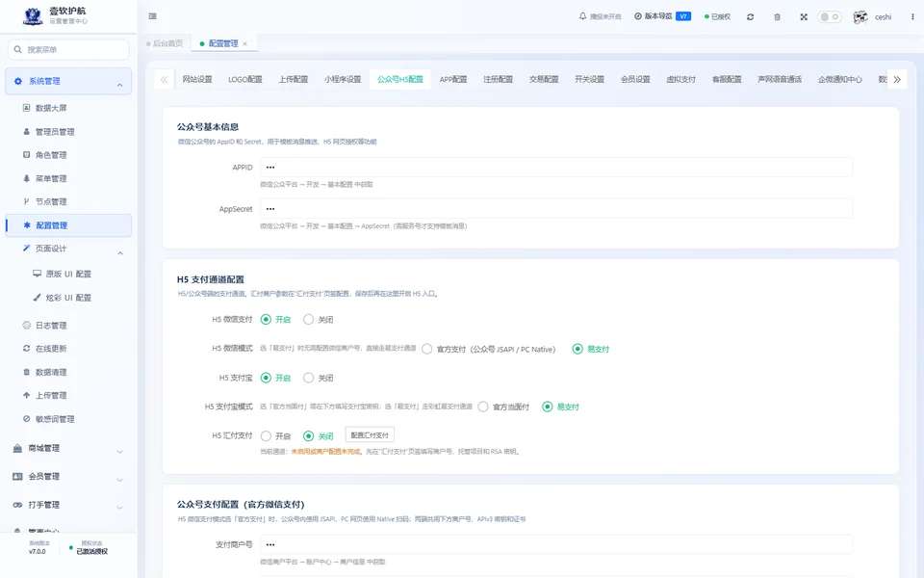Click the 支付商户号 input field
The height and width of the screenshot is (578, 924).
556,544
